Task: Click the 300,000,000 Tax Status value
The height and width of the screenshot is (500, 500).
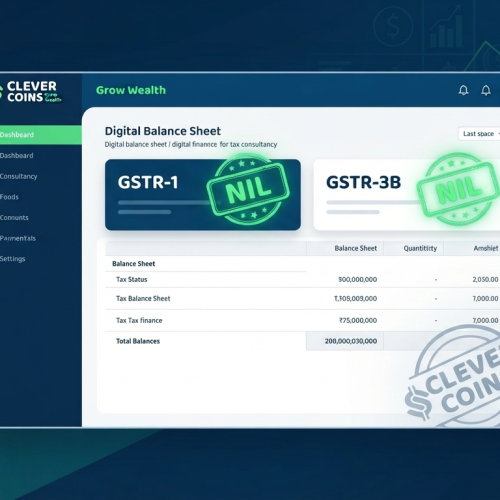Action: 358,279
